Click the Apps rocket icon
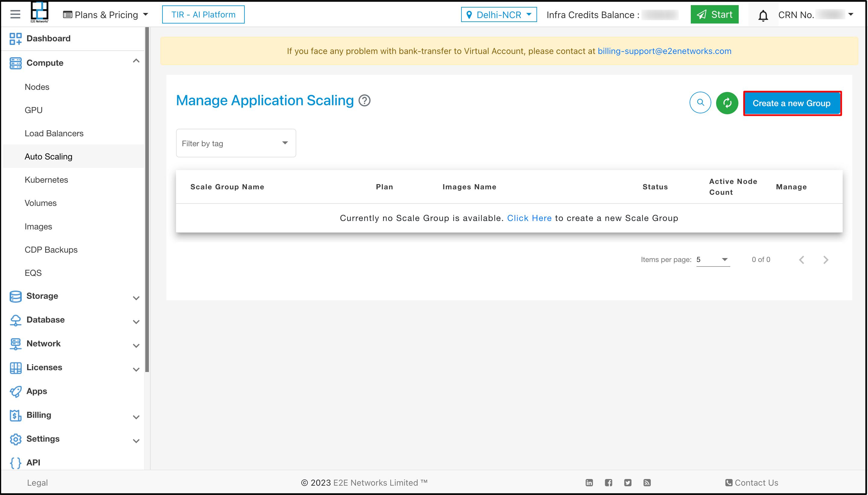Viewport: 868px width, 495px height. tap(16, 392)
